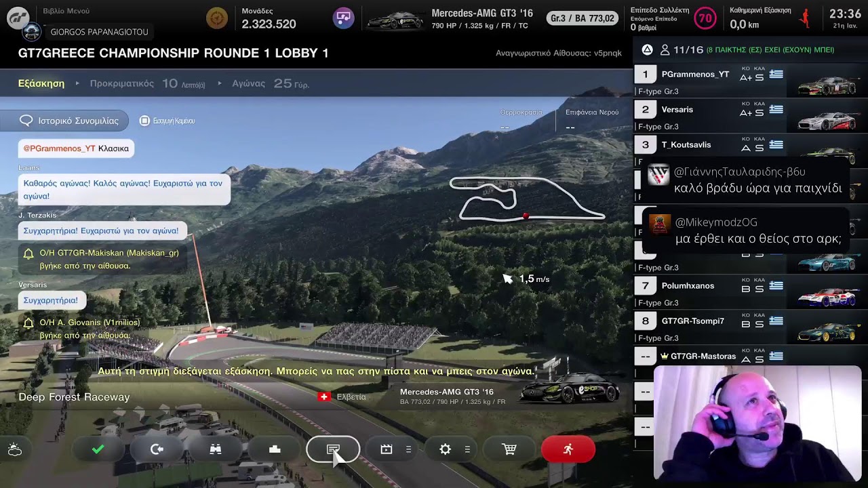Screen dimensions: 868x488
Task: Click the triangle button beside player count
Action: [647, 49]
